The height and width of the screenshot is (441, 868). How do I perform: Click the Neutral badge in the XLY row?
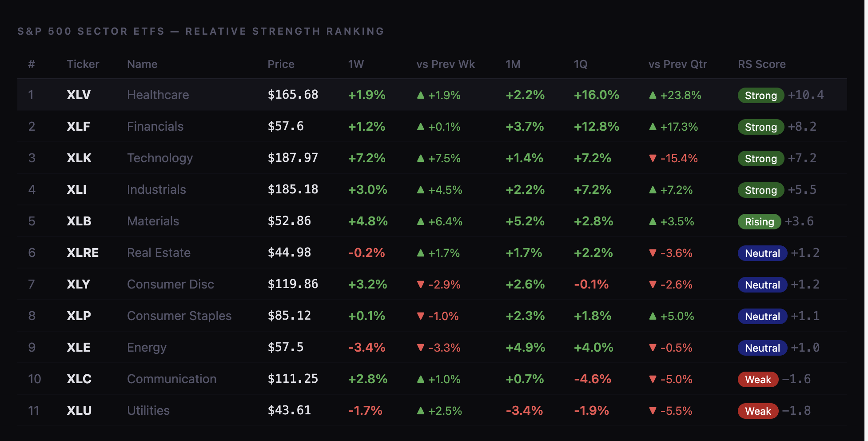[x=763, y=285]
